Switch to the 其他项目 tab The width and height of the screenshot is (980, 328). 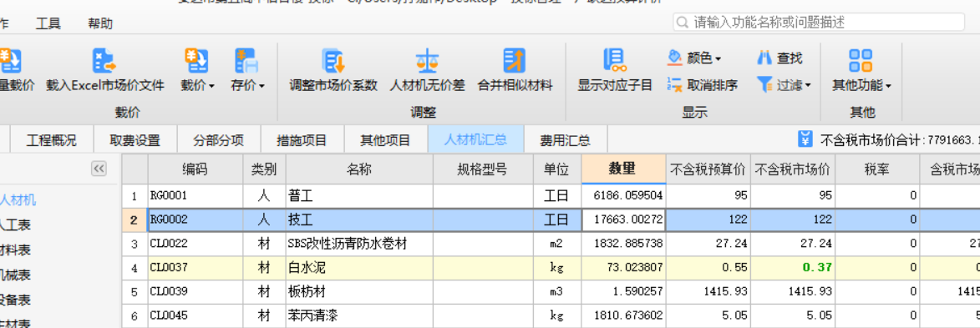pos(386,140)
